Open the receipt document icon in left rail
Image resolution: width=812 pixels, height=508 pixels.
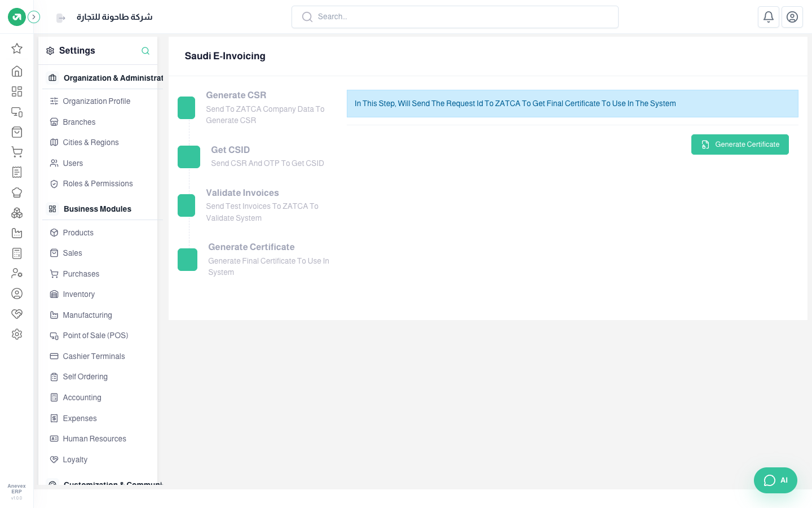pos(17,172)
